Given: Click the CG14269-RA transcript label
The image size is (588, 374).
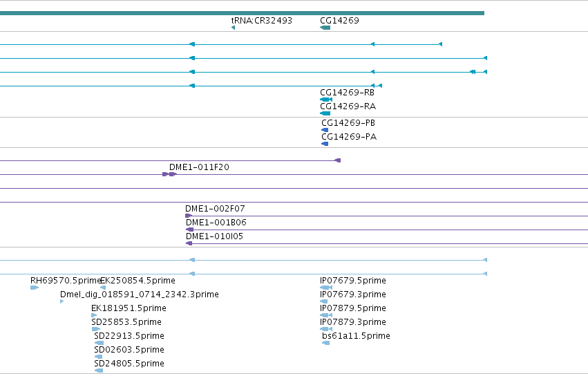Looking at the screenshot, I should coord(348,106).
